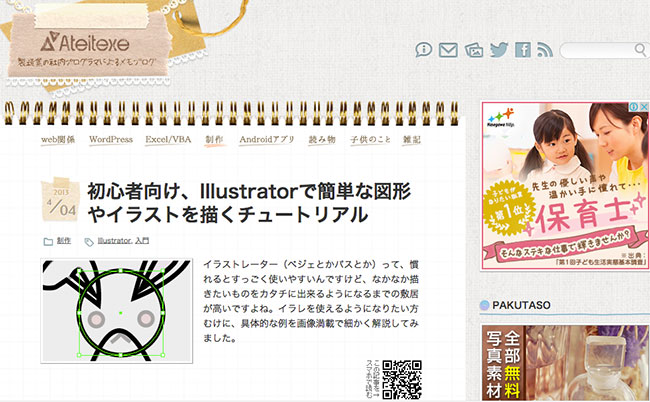Image resolution: width=650 pixels, height=402 pixels.
Task: Open the Illustrator tutorial article title
Action: point(249,203)
